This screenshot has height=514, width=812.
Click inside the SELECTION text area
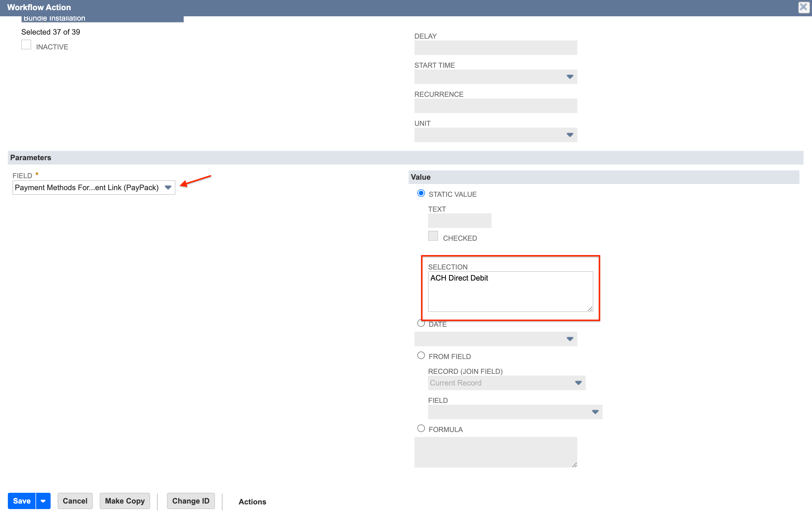click(510, 291)
